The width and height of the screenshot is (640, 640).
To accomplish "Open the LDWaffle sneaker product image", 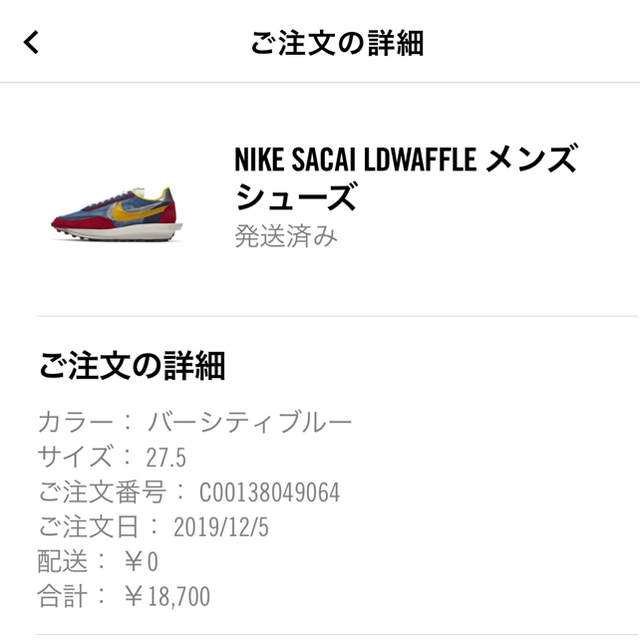I will point(117,214).
